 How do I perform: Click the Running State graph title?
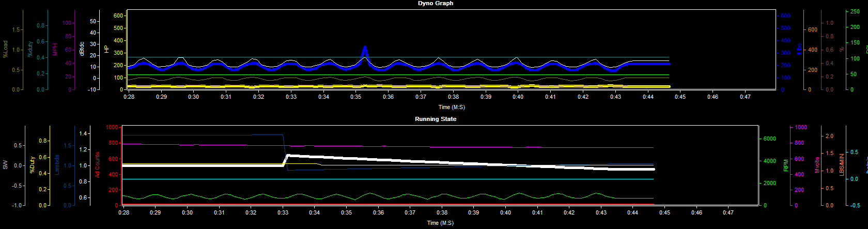pyautogui.click(x=436, y=119)
